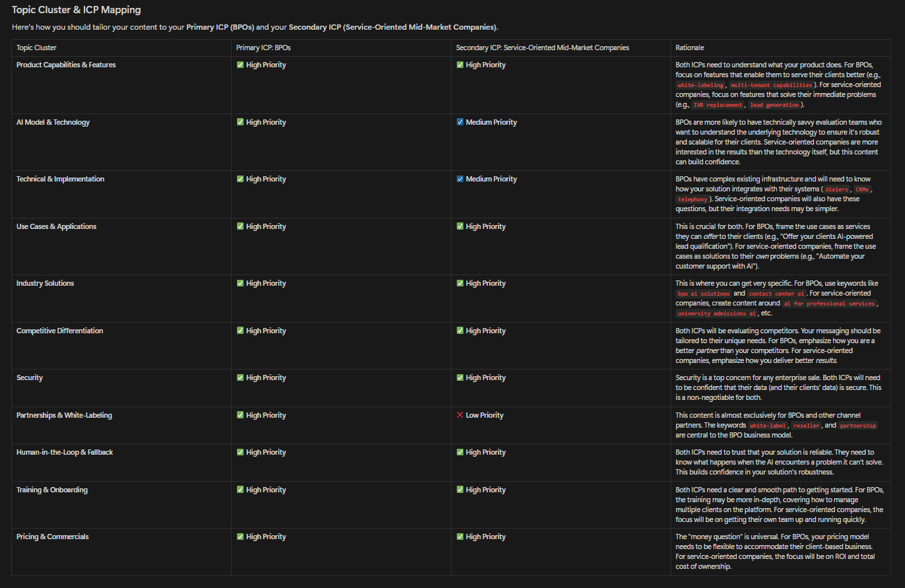Click green checkmark in Human-in-the-Loop Secondary cell
This screenshot has width=905, height=588.
pos(460,452)
